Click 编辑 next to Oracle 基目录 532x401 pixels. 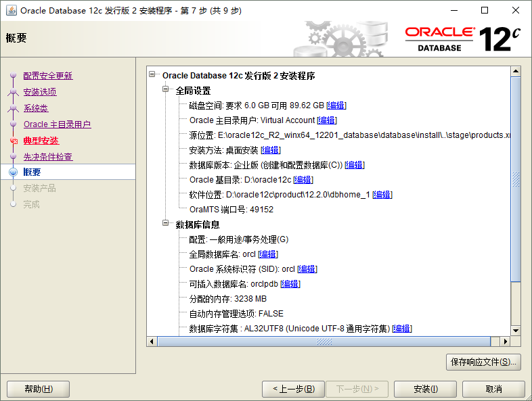(x=303, y=180)
